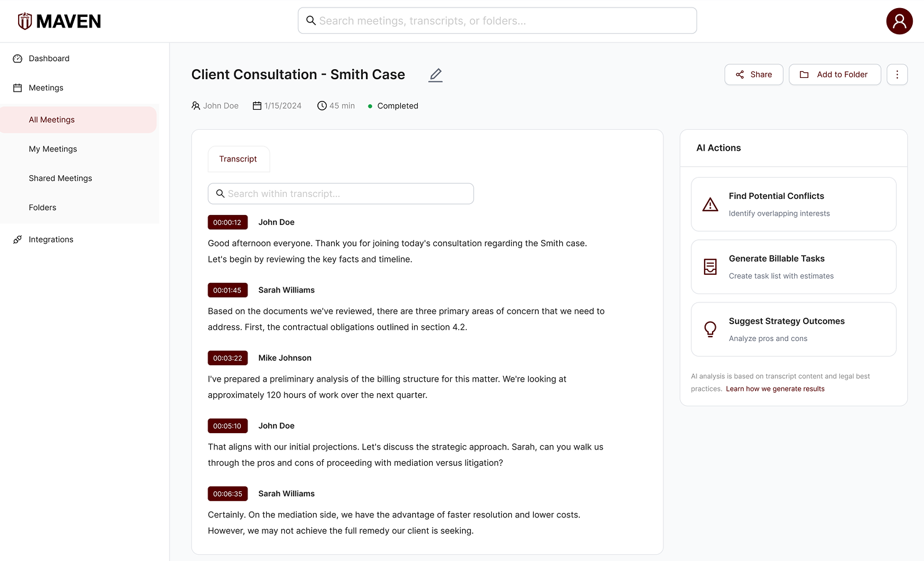Open Shared Meetings from the sidebar
This screenshot has height=561, width=924.
(x=60, y=178)
